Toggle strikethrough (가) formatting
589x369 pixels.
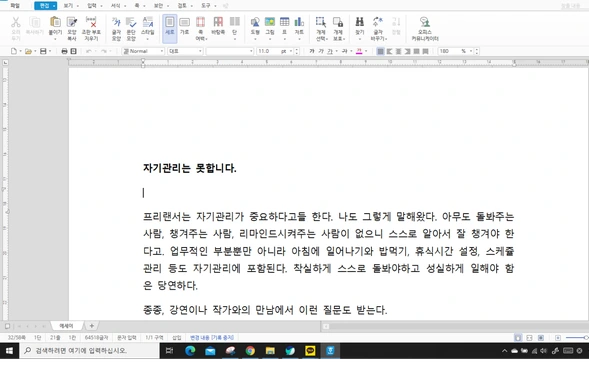coord(344,51)
